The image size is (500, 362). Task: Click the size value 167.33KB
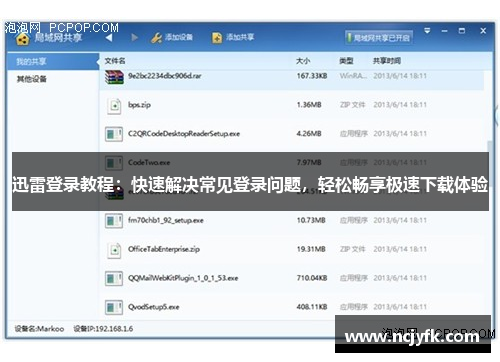click(x=312, y=76)
